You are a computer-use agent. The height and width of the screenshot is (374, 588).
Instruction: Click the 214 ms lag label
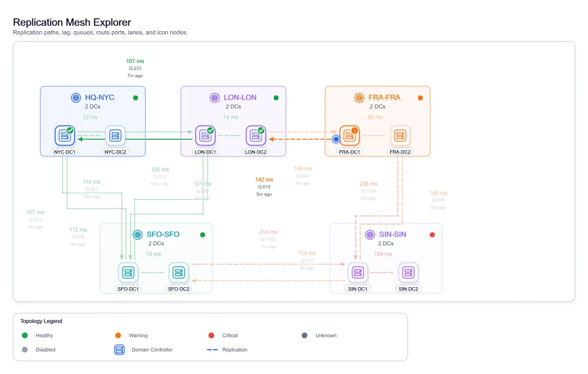point(268,232)
